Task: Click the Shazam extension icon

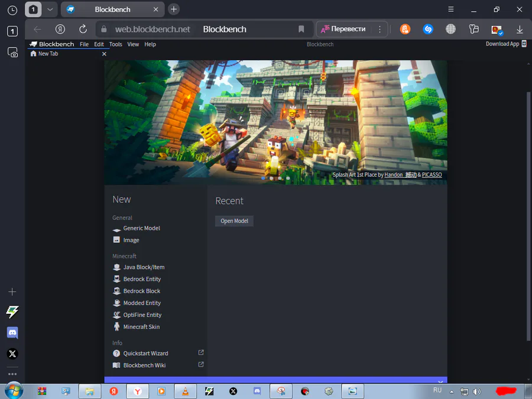Action: 428,29
